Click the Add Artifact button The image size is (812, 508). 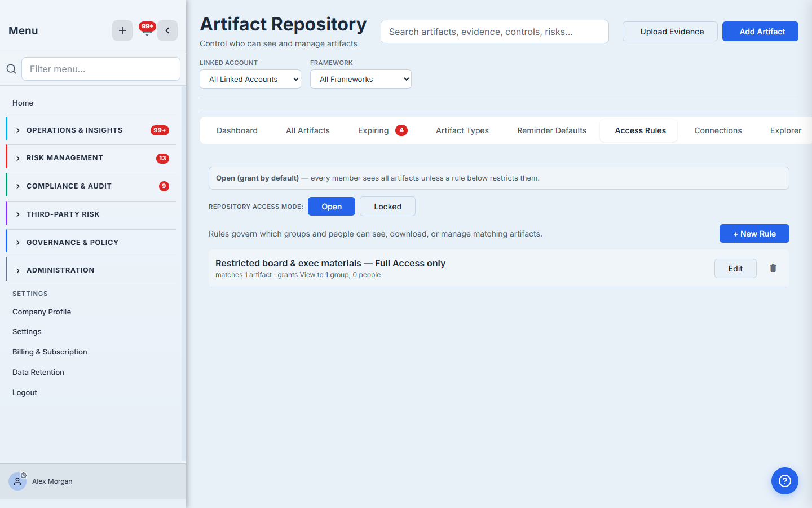click(760, 32)
